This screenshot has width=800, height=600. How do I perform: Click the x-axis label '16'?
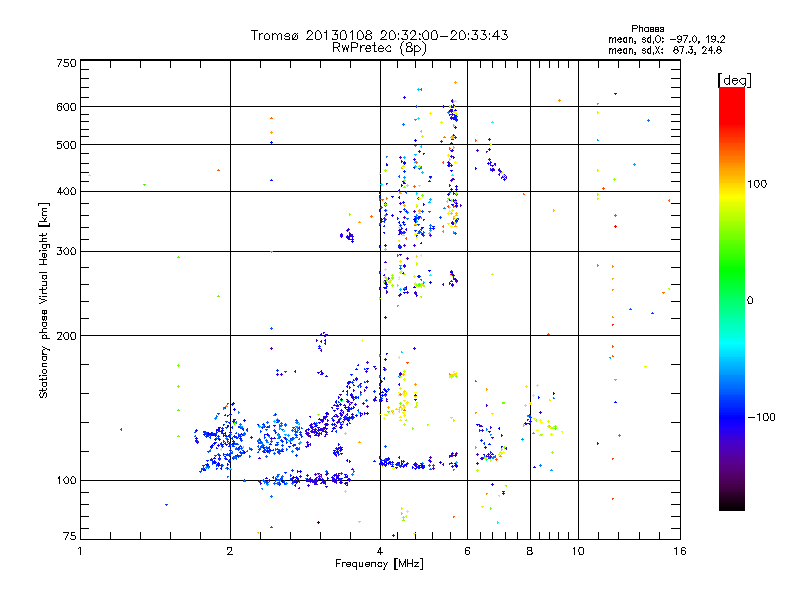pos(680,551)
